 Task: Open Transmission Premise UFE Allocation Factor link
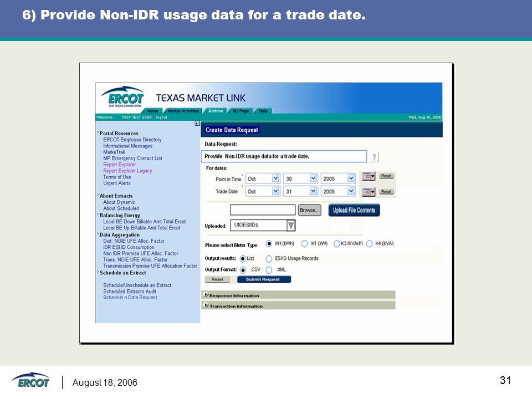(x=150, y=266)
